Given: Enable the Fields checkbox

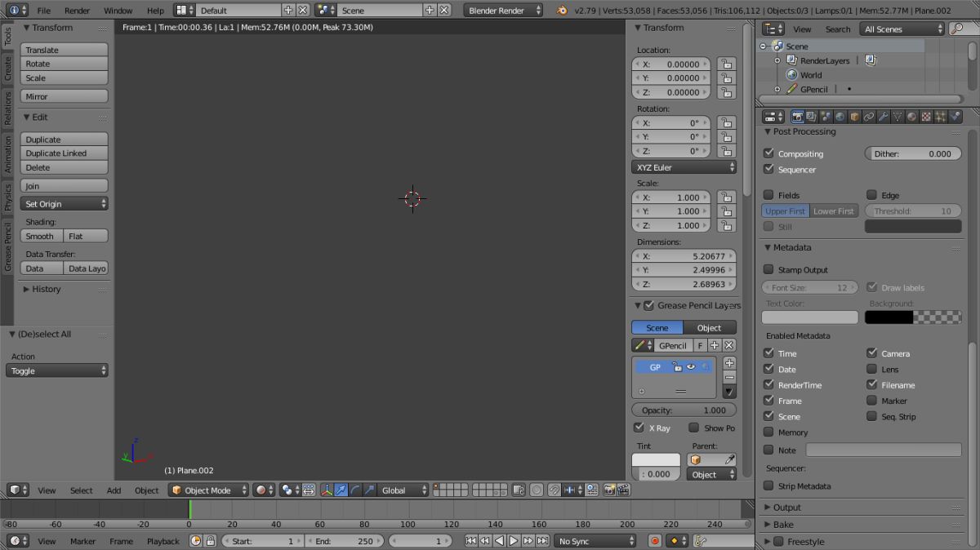Looking at the screenshot, I should pyautogui.click(x=768, y=195).
